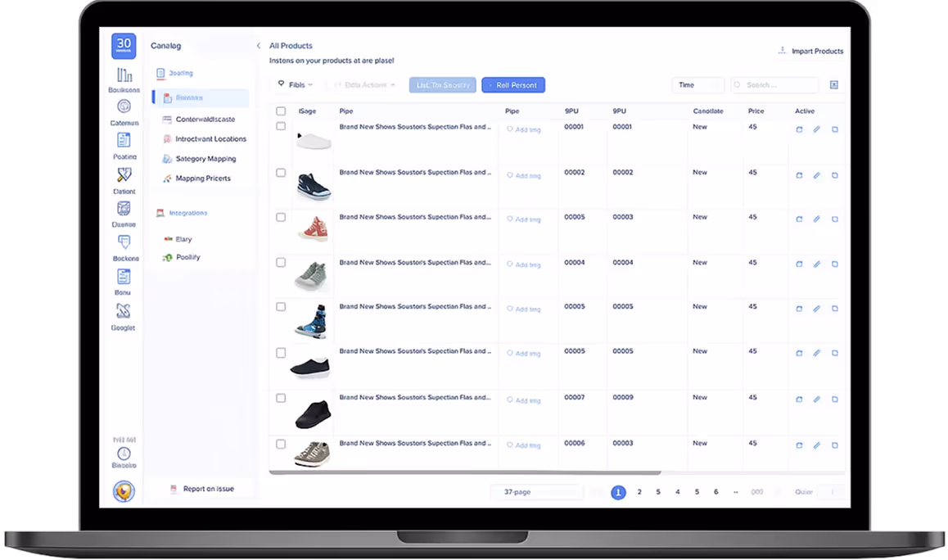Click Report on issue link
The image size is (948, 560).
click(x=209, y=489)
